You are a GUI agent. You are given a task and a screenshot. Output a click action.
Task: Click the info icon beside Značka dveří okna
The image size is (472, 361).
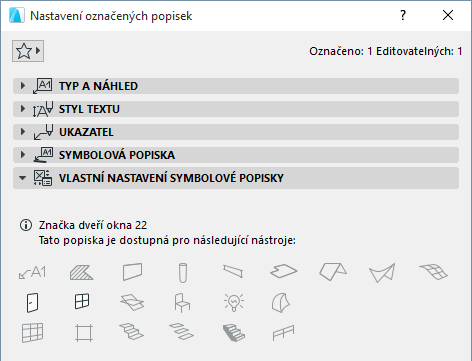tap(26, 225)
